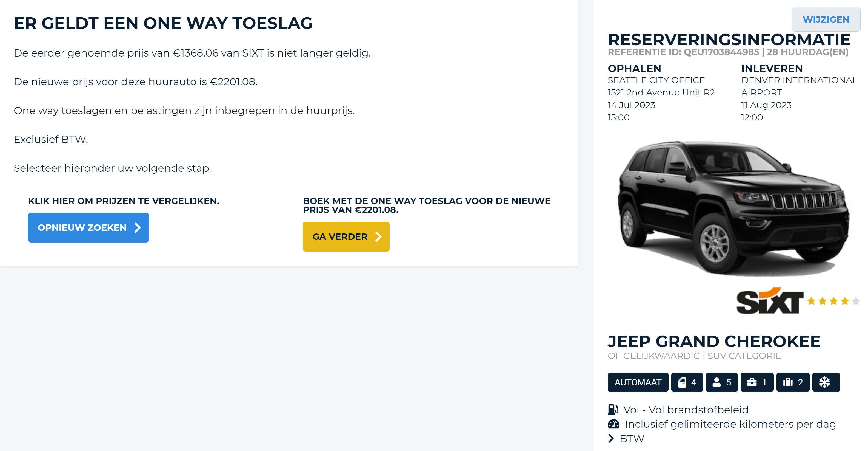Click the small suitcase icon badge
This screenshot has height=451, width=868.
(756, 382)
